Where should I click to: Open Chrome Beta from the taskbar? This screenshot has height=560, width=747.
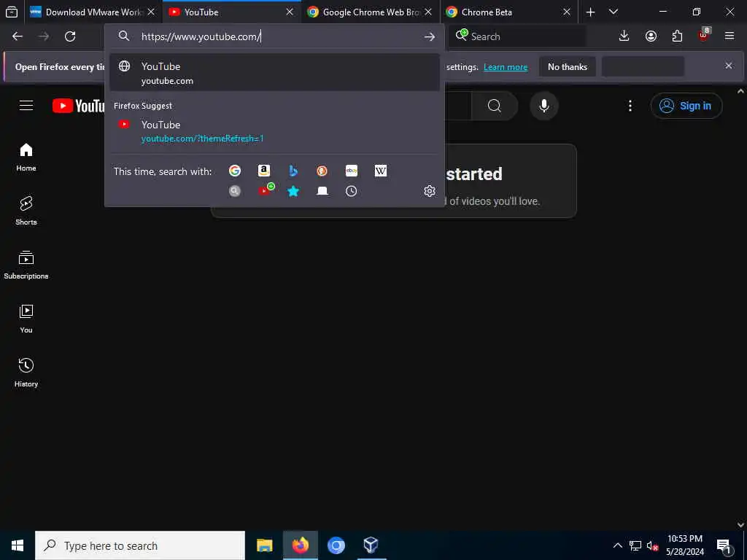[x=336, y=545]
